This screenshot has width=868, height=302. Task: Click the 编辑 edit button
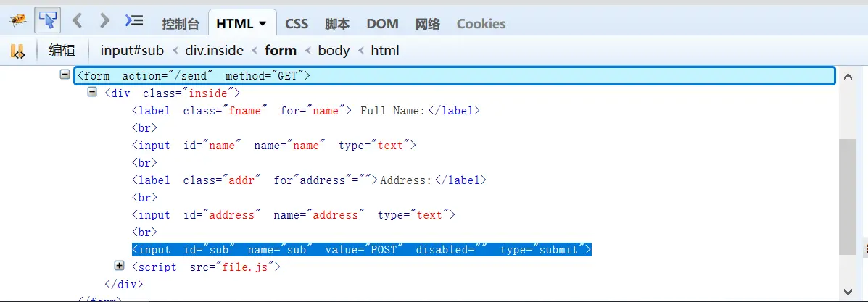62,51
